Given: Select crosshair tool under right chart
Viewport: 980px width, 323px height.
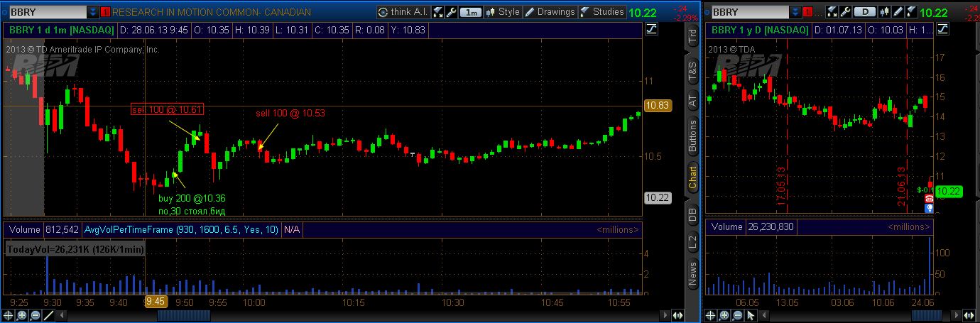Looking at the screenshot, I should click(711, 315).
